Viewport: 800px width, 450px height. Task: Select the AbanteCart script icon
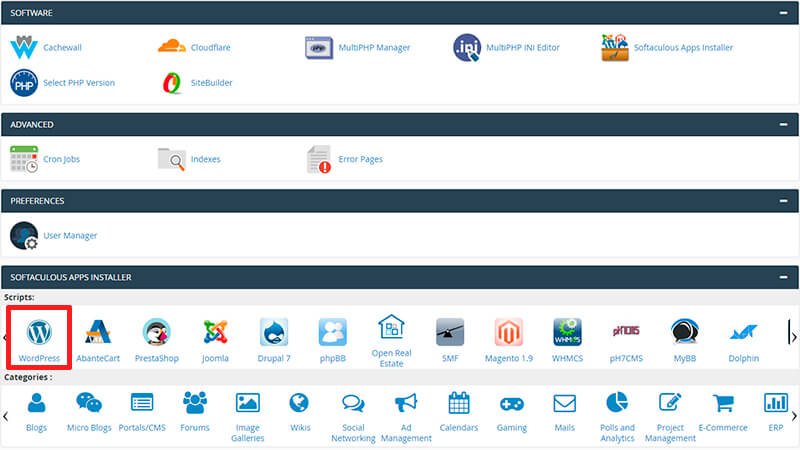tap(97, 332)
